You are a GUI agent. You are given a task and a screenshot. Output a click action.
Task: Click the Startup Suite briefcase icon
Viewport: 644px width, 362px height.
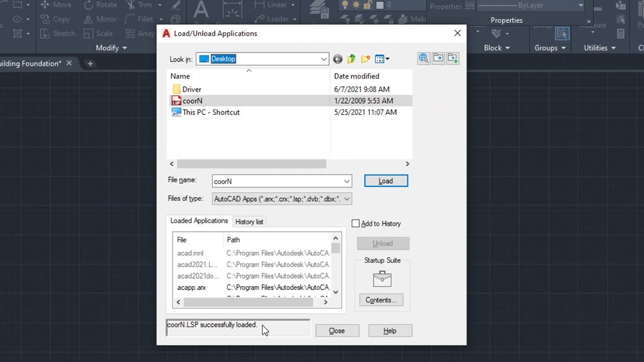(382, 279)
